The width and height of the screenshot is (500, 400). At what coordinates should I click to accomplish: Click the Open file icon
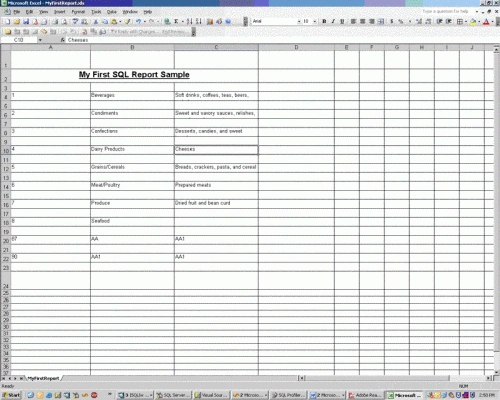(x=16, y=22)
